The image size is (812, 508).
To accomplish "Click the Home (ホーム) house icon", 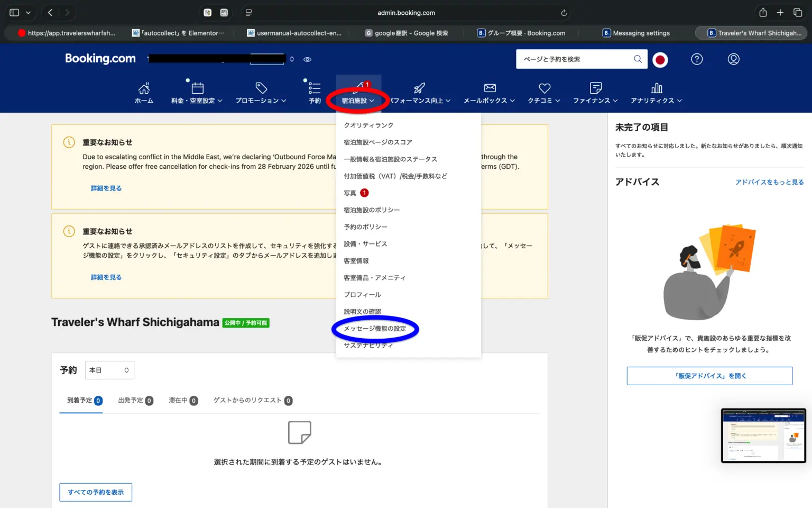I will 144,88.
